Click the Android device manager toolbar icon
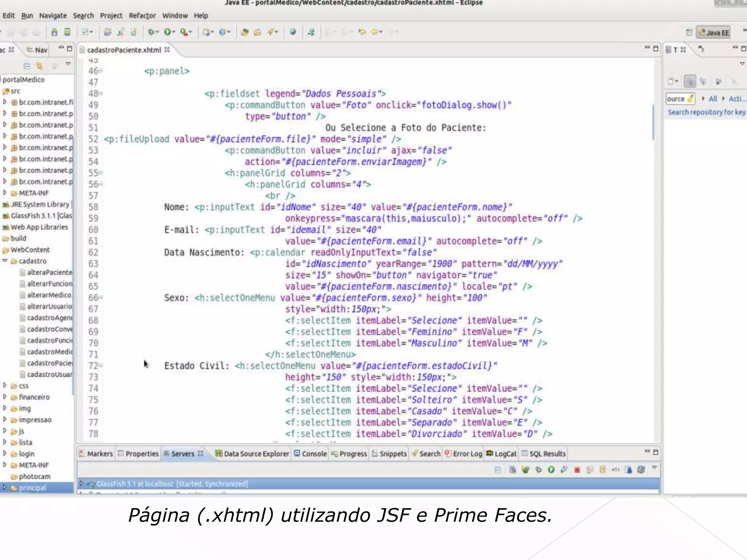 tap(67, 32)
